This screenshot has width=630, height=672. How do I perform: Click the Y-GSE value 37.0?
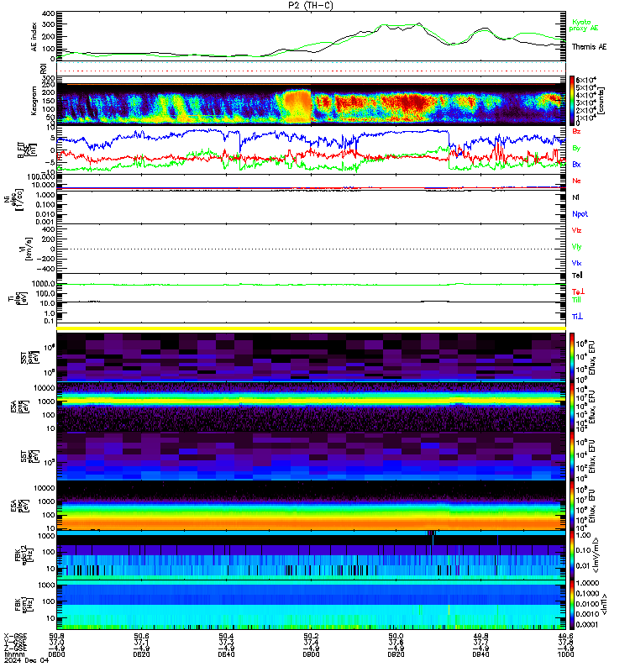click(56, 643)
